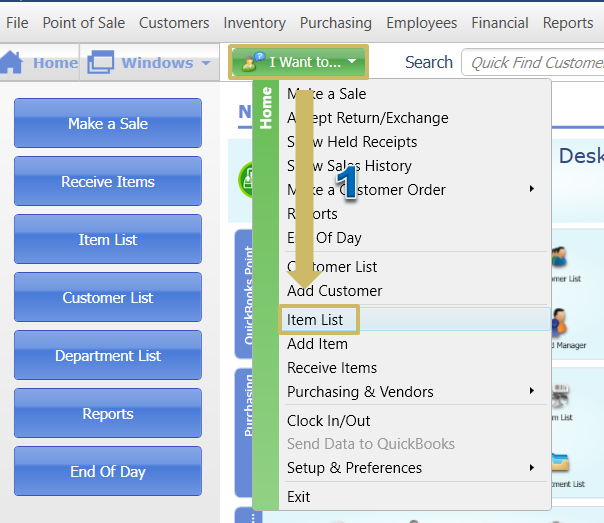Expand the Windows dropdown arrow
Image resolution: width=604 pixels, height=523 pixels.
pos(206,63)
